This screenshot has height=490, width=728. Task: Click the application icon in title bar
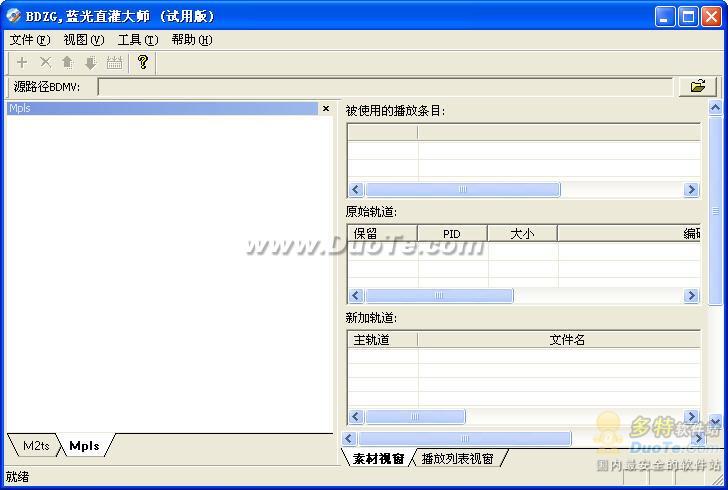point(14,16)
